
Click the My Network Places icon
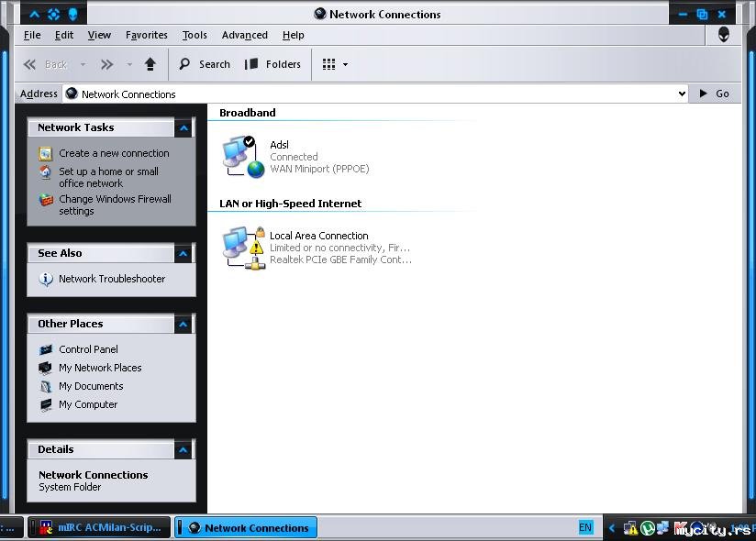click(45, 368)
